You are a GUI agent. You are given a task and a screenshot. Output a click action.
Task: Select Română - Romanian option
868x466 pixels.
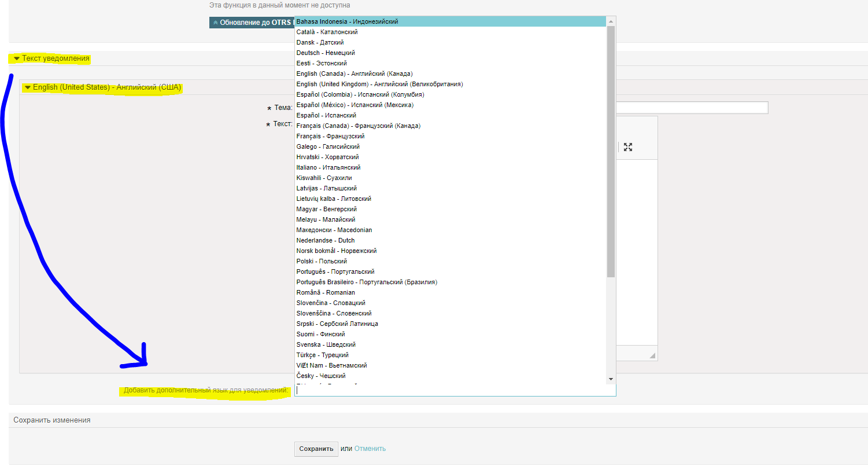pyautogui.click(x=450, y=292)
